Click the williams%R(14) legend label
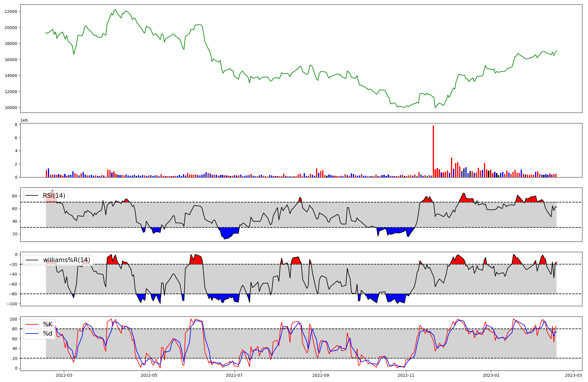Screen dimensions: 588x382 click(x=67, y=260)
